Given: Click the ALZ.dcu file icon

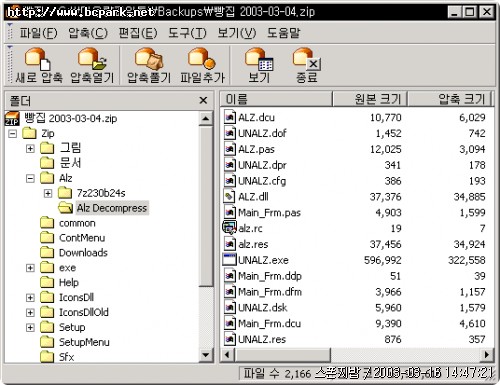Looking at the screenshot, I should [x=230, y=117].
